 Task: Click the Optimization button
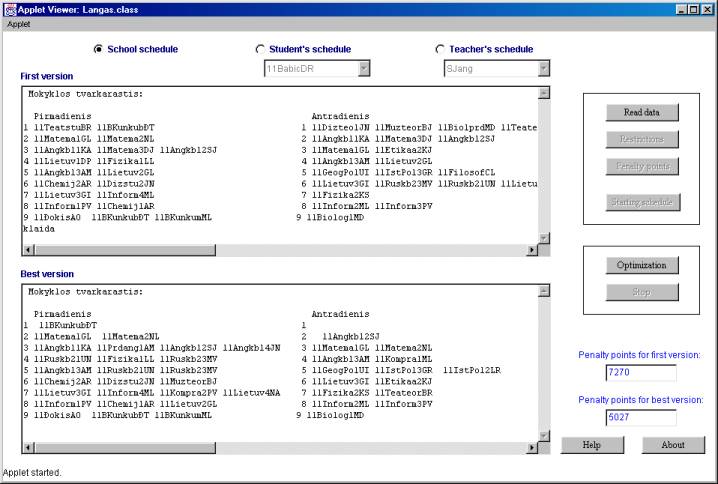point(641,266)
